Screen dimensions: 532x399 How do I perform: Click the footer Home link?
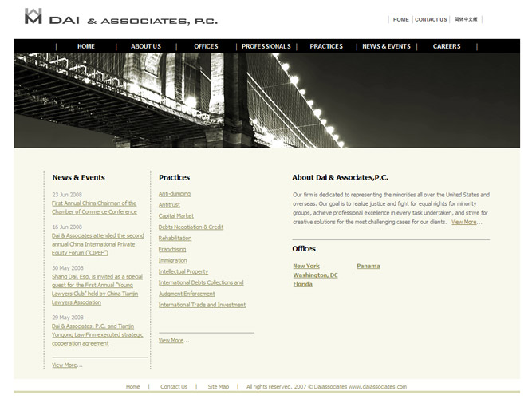pos(132,387)
